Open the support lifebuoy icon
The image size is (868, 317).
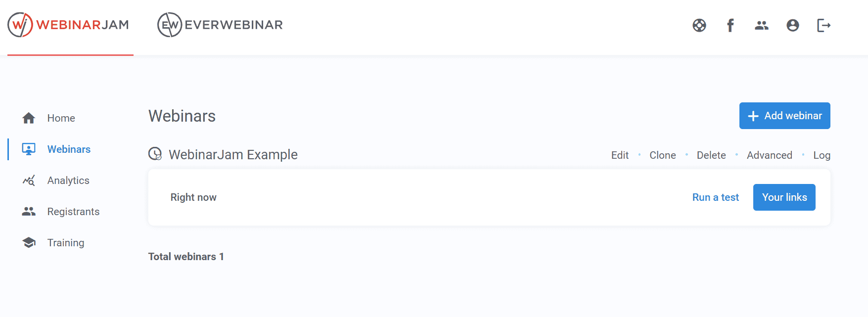point(699,25)
